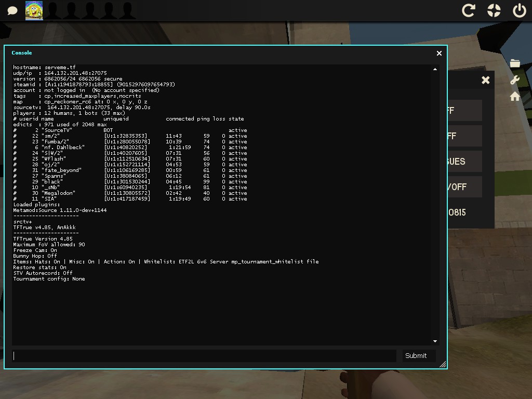Open the folder icon on right sidebar
The image size is (532, 399).
515,63
